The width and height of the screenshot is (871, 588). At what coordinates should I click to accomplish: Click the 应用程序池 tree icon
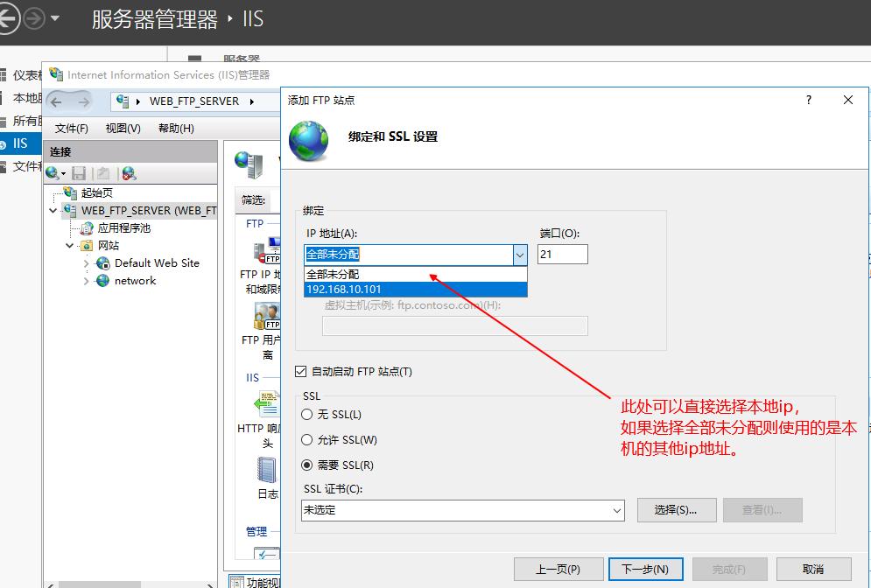coord(88,227)
